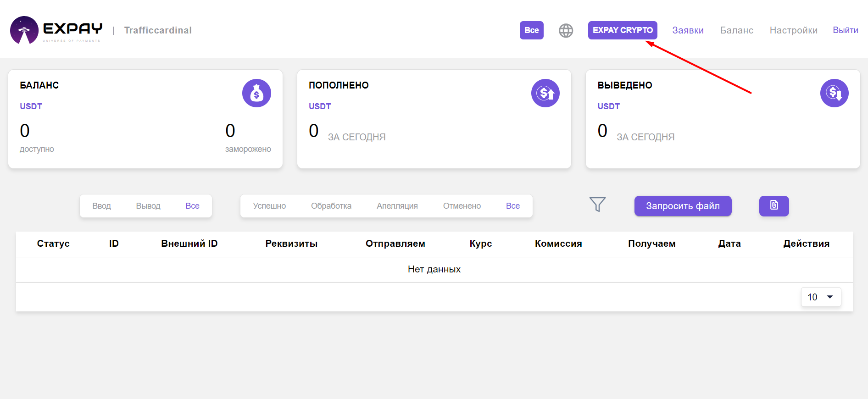Viewport: 868px width, 399px height.
Task: Filter requests by Апелляция status
Action: (x=397, y=206)
